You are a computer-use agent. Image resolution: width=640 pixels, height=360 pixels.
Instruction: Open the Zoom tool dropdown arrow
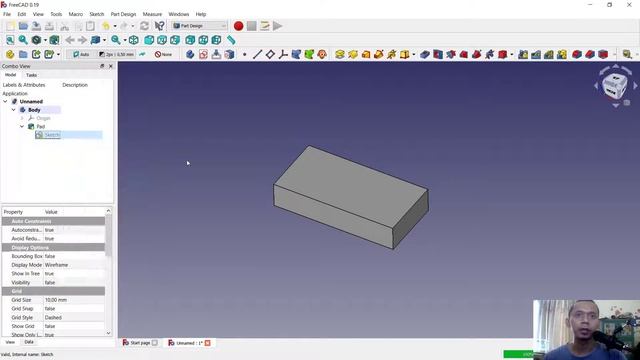tap(124, 40)
